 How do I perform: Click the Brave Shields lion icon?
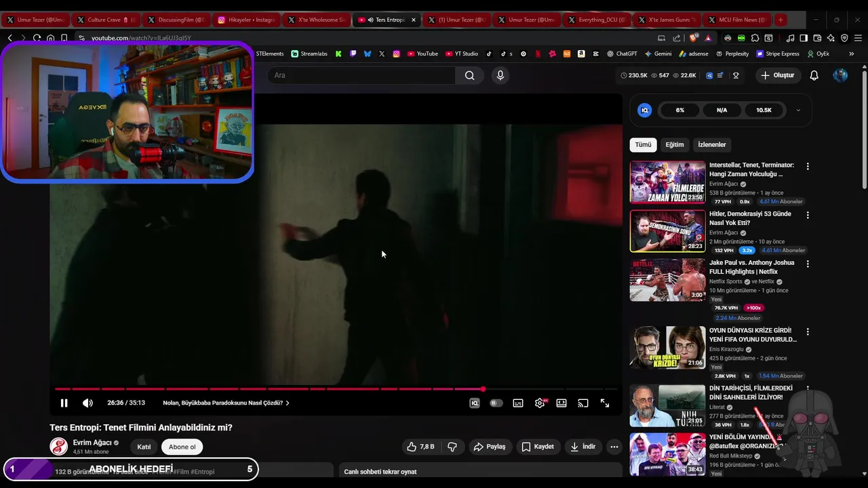coord(692,38)
